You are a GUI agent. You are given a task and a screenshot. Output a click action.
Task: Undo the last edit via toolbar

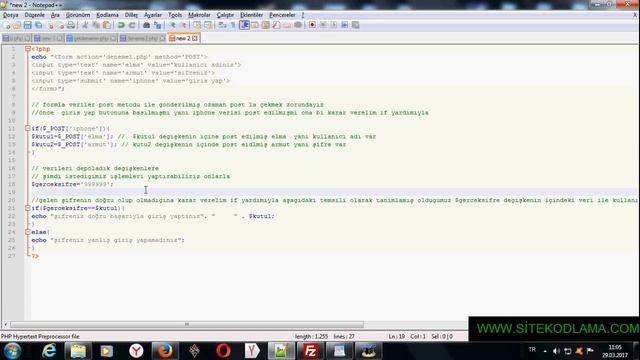[x=121, y=25]
